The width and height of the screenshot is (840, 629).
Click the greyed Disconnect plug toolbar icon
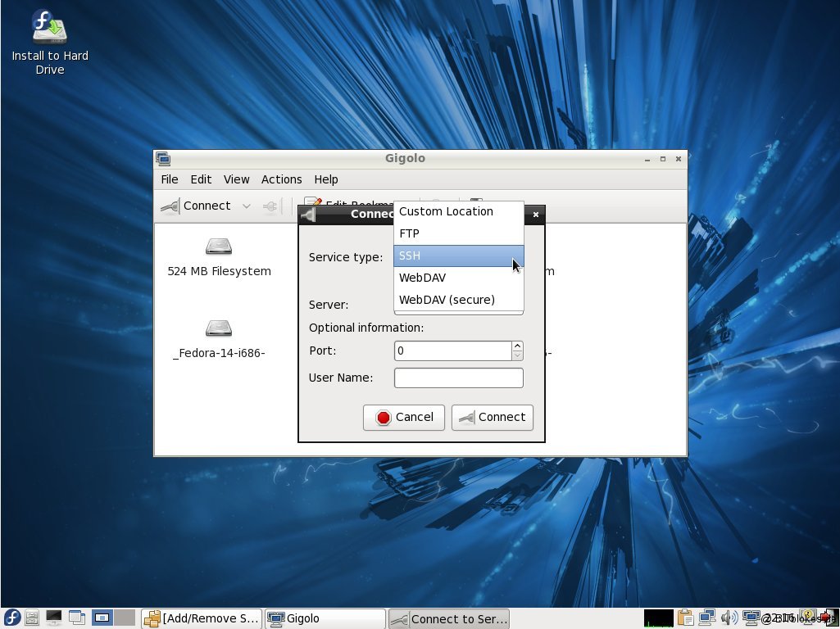(270, 206)
